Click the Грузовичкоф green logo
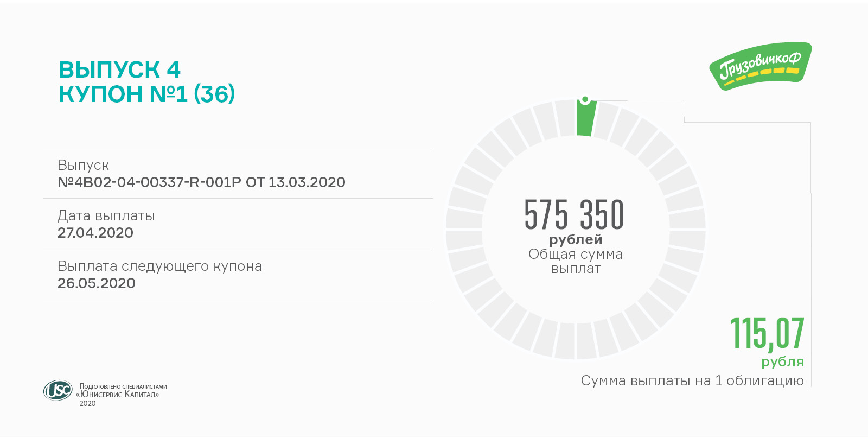 point(760,66)
